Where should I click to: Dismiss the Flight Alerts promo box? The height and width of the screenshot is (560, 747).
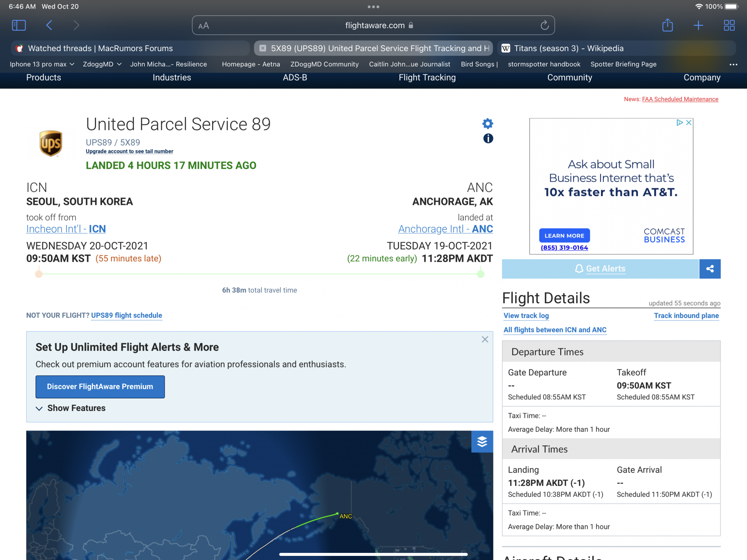tap(485, 339)
